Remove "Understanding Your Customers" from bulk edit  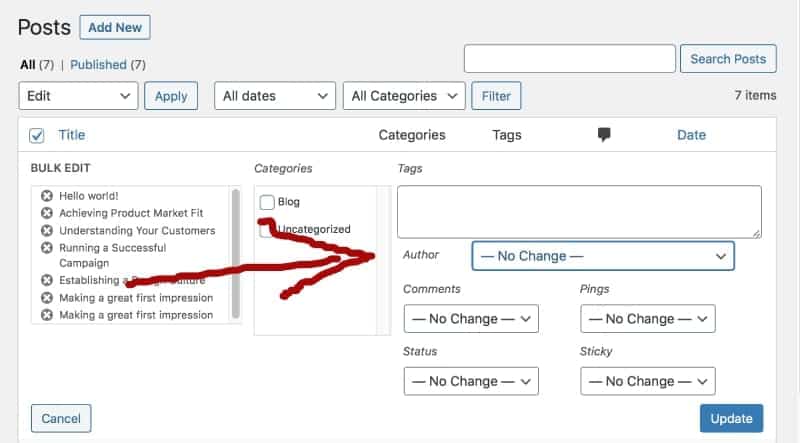[46, 230]
